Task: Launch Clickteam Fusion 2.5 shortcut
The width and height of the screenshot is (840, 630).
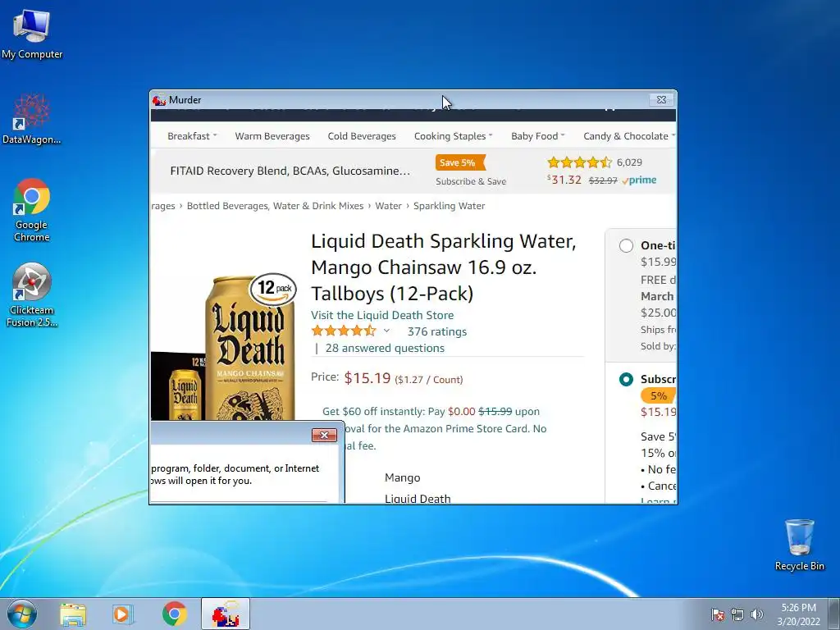Action: (x=32, y=295)
